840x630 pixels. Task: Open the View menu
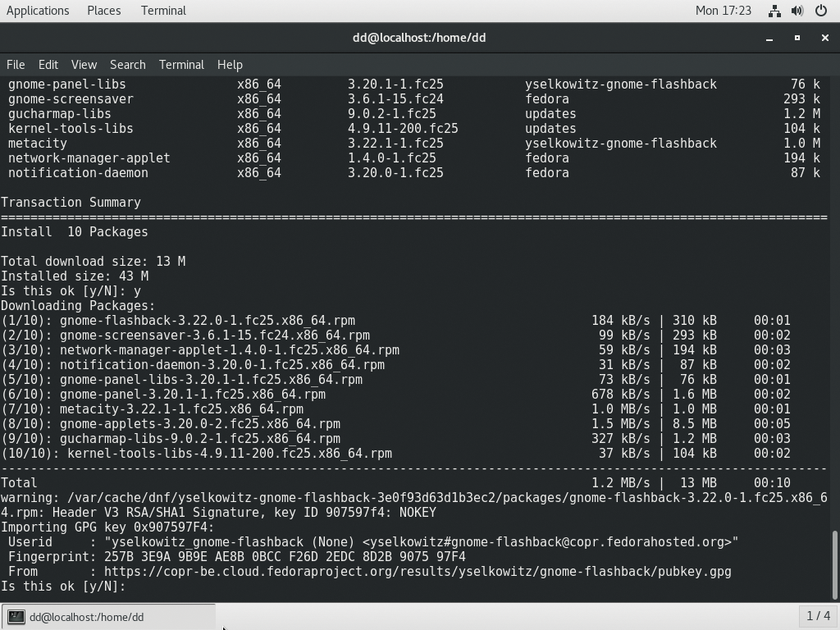(x=84, y=65)
